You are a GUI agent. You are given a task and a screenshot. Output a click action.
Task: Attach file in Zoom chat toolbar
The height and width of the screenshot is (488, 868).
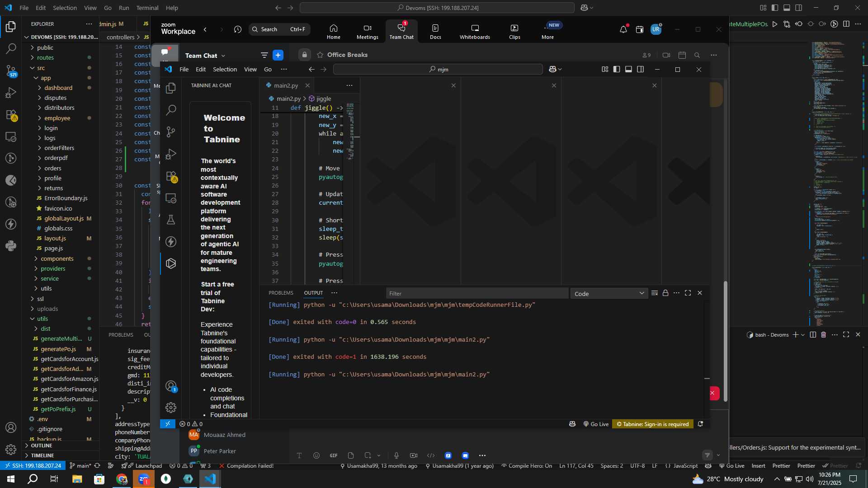(351, 455)
